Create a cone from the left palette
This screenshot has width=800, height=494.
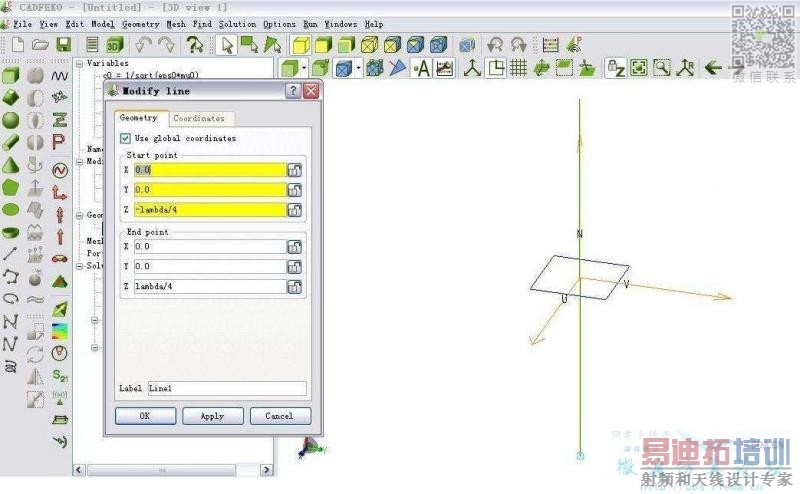tap(11, 165)
